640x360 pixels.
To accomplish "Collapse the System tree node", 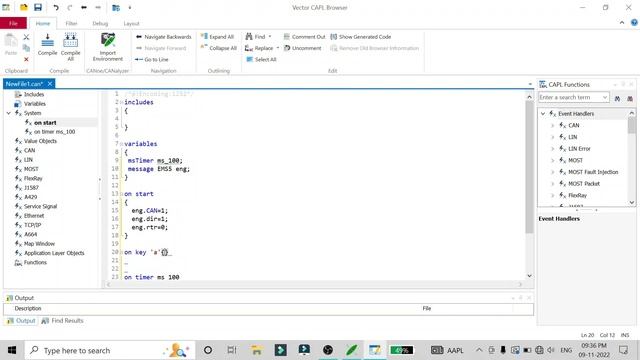I will (9, 113).
